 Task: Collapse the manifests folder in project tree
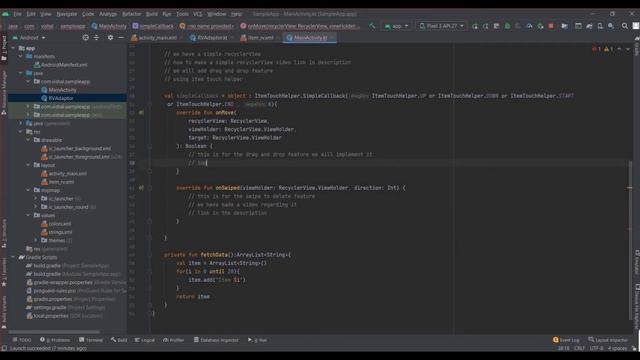pos(20,56)
